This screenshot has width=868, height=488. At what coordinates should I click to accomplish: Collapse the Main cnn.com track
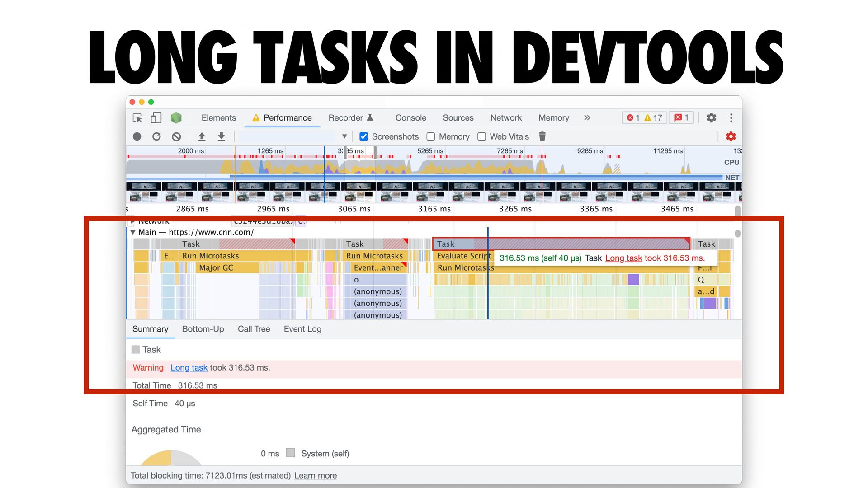[133, 232]
